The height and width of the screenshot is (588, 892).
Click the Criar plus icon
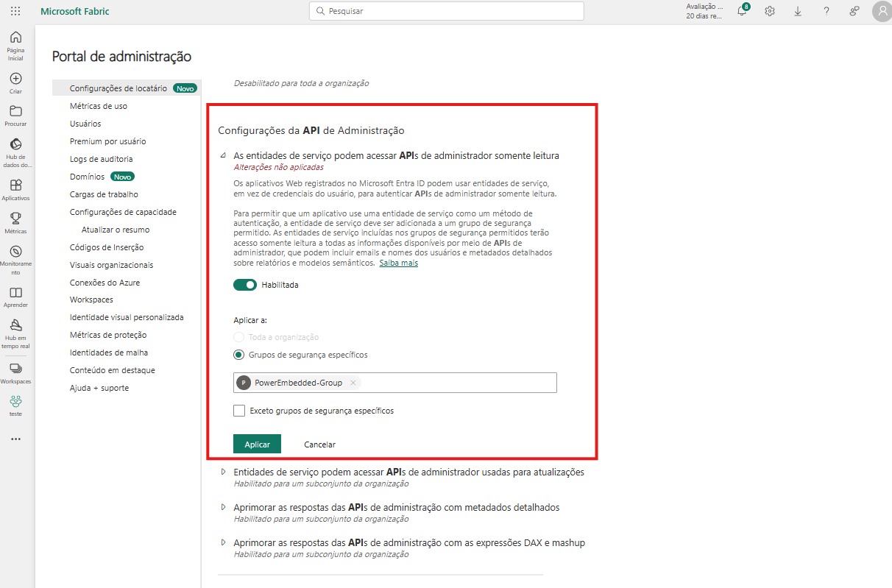tap(15, 79)
